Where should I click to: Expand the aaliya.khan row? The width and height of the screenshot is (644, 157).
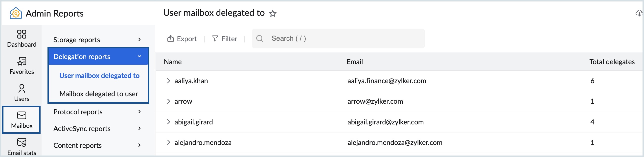click(168, 81)
